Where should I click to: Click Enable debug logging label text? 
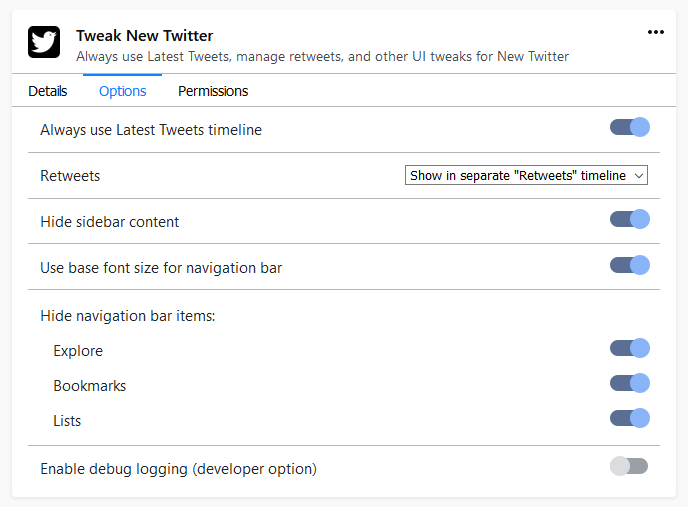coord(179,469)
